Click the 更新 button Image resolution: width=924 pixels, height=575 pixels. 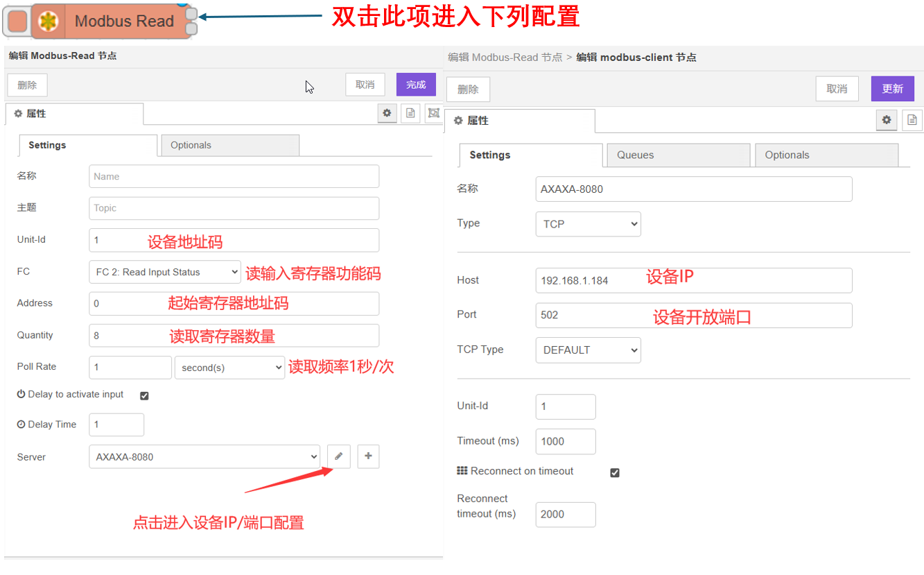pyautogui.click(x=892, y=89)
